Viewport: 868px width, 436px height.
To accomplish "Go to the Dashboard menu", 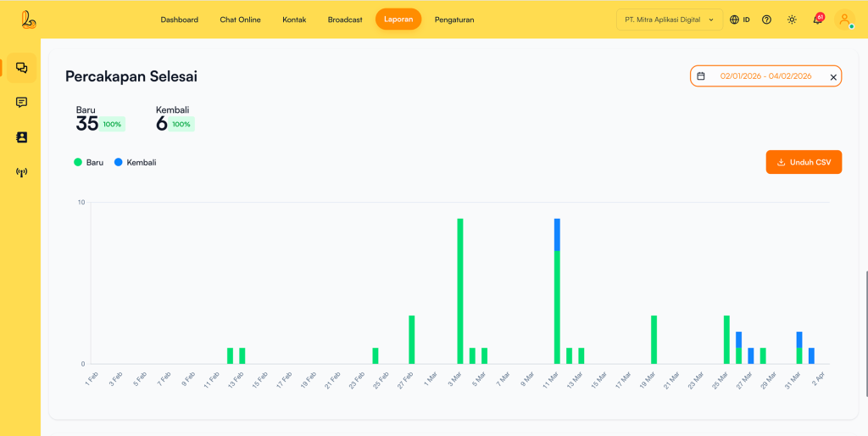I will [179, 20].
